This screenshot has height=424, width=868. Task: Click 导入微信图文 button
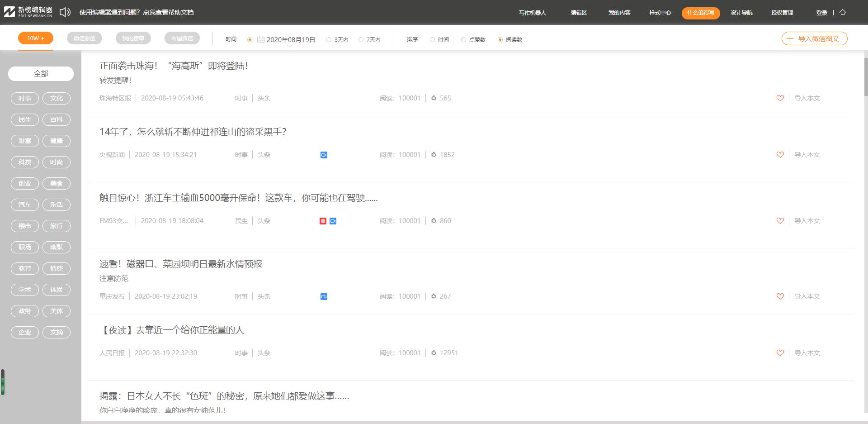coord(814,38)
